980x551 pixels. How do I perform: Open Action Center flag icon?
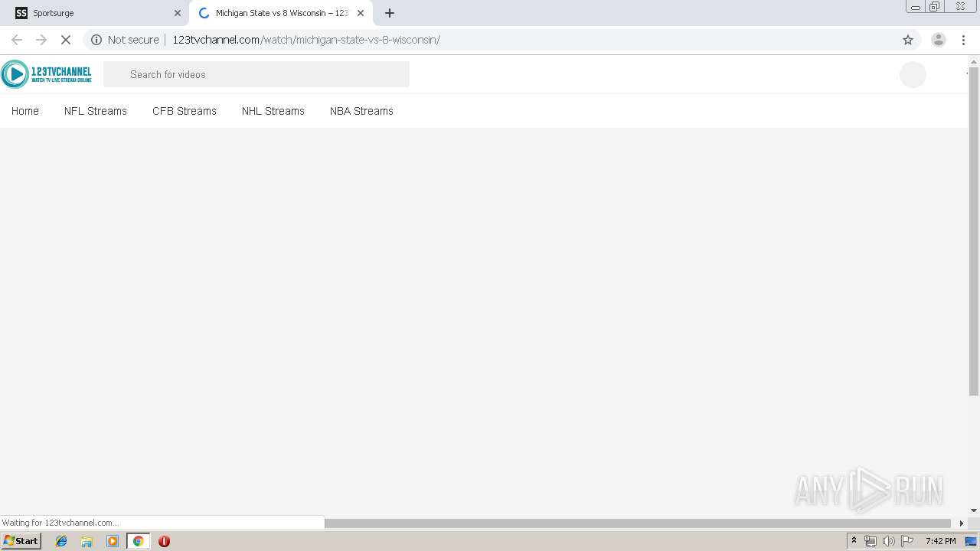[907, 541]
